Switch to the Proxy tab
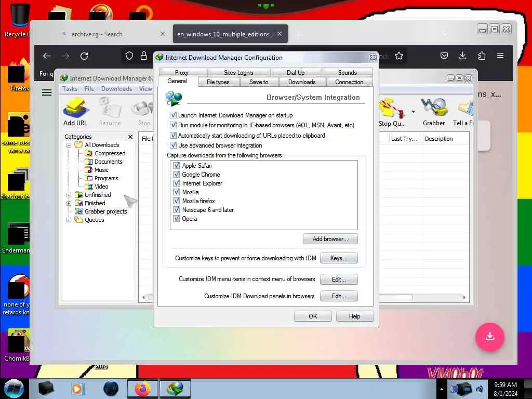Viewport: 532px width, 399px height. [182, 73]
